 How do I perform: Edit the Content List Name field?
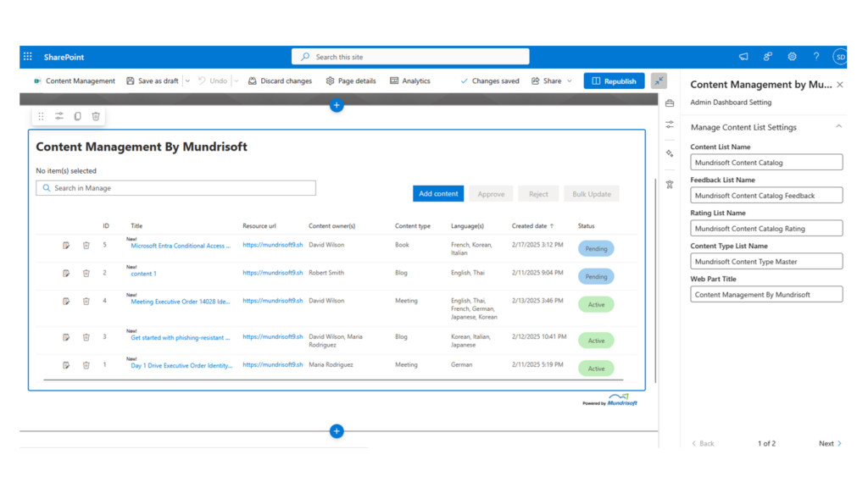click(766, 162)
